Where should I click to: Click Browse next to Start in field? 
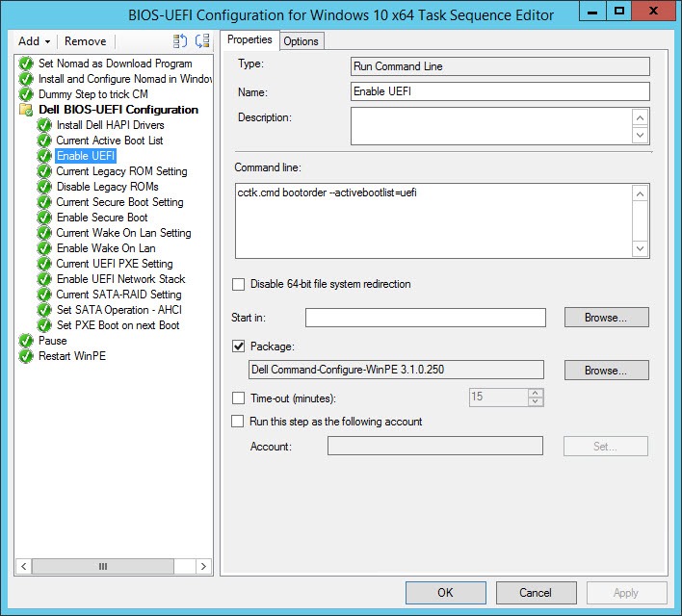click(606, 317)
